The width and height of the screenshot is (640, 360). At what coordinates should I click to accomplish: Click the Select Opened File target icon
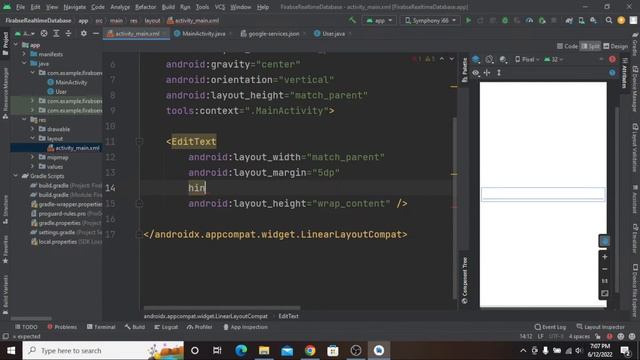coord(44,33)
